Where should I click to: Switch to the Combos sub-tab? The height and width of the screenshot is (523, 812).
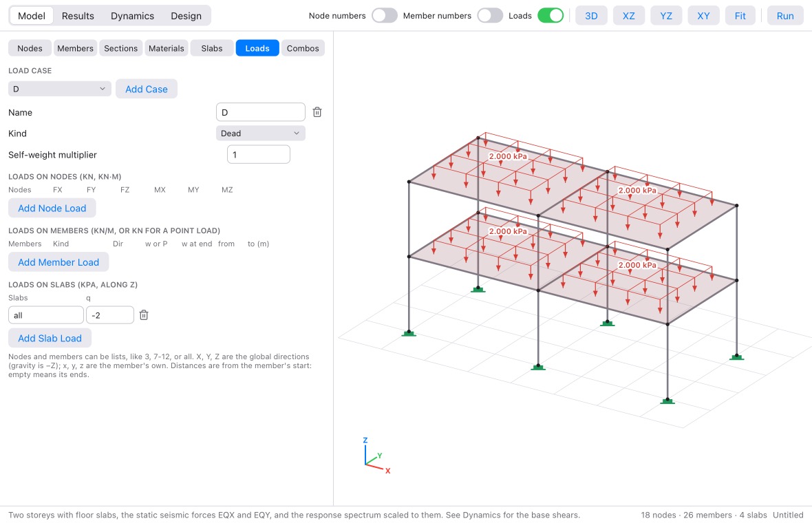303,48
